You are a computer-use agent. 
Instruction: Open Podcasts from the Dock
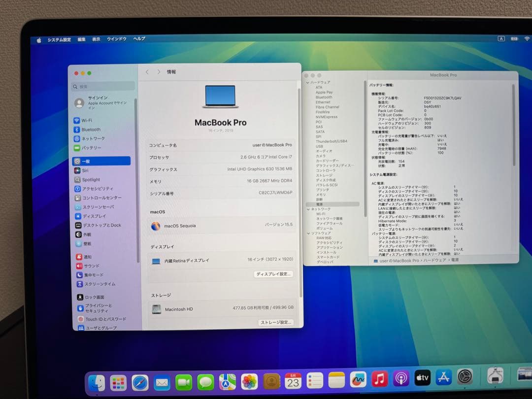click(400, 378)
